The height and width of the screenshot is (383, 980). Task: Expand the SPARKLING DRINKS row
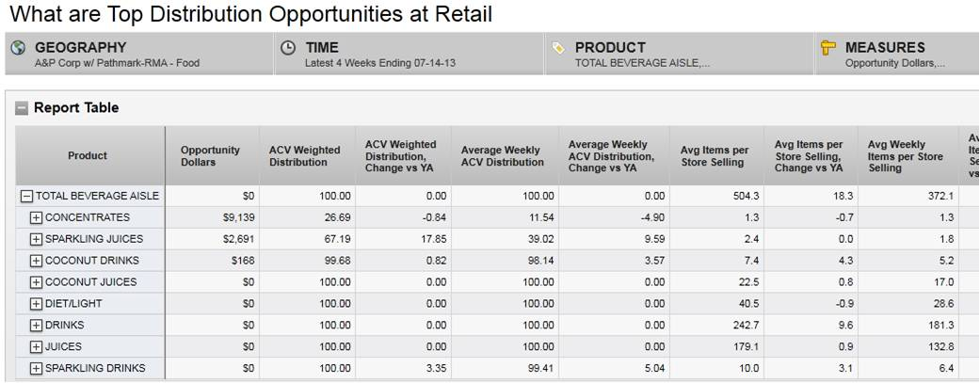tap(37, 369)
